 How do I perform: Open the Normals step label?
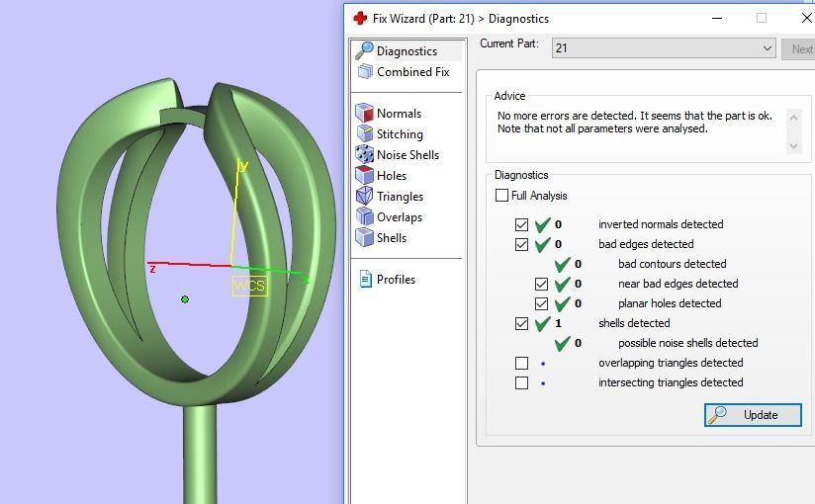400,114
